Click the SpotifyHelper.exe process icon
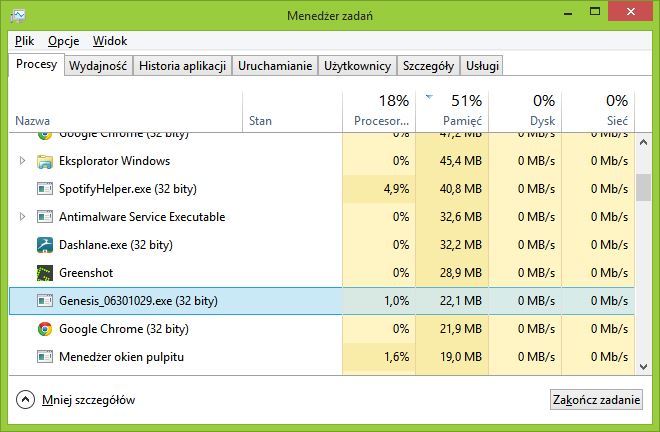This screenshot has height=432, width=660. click(x=45, y=189)
